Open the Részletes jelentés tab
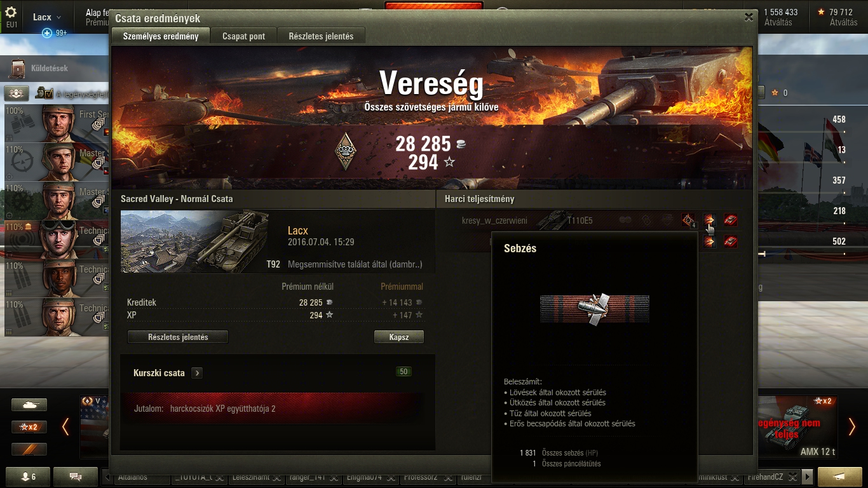Image resolution: width=868 pixels, height=488 pixels. [x=321, y=36]
